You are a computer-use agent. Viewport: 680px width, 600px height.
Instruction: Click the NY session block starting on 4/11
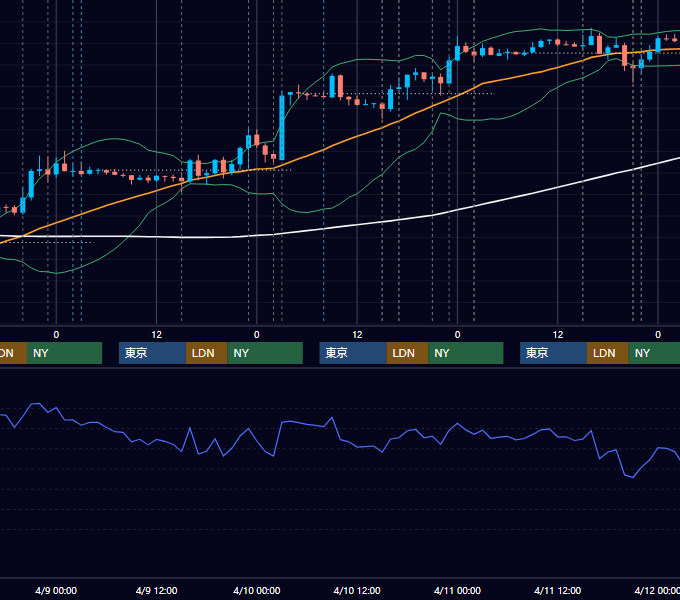click(654, 353)
